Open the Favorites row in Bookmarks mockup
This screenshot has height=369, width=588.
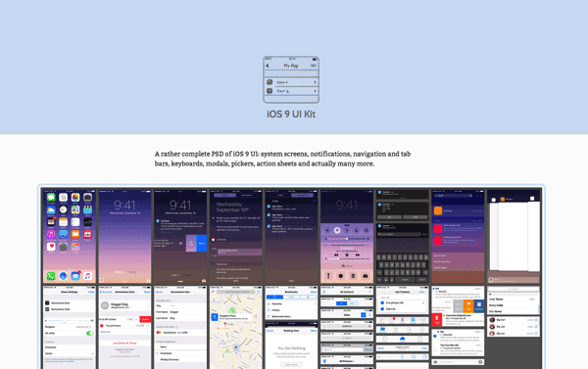click(x=291, y=303)
